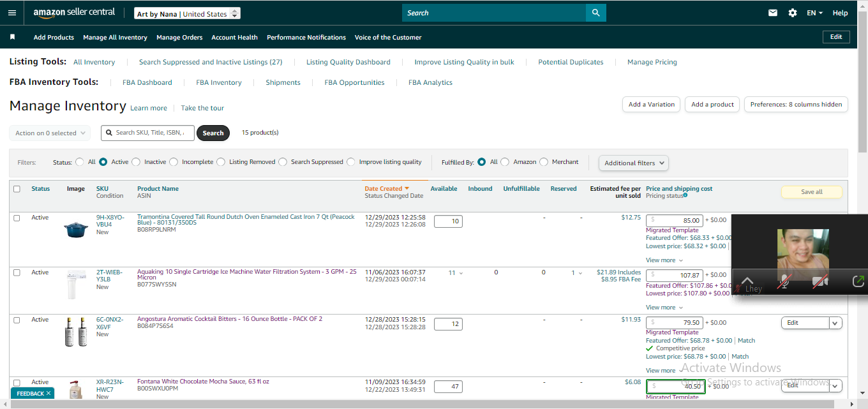
Task: Click the pricing status info icon
Action: (685, 196)
